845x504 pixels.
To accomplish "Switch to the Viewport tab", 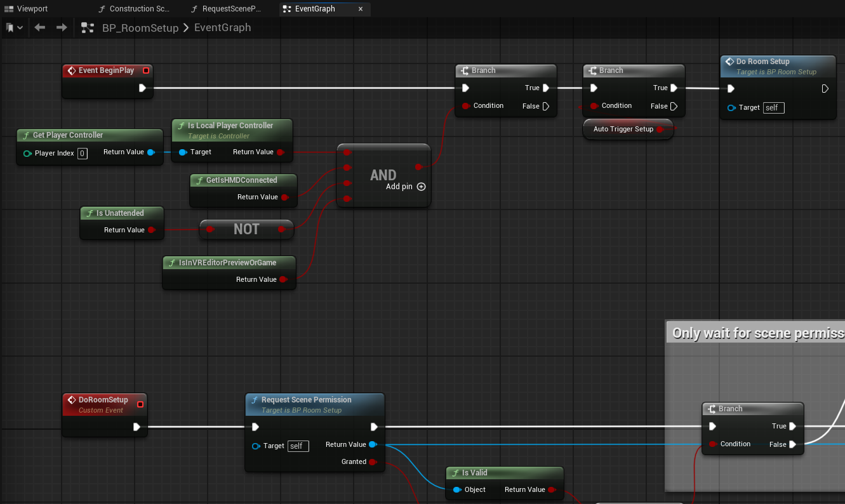I will [x=30, y=8].
